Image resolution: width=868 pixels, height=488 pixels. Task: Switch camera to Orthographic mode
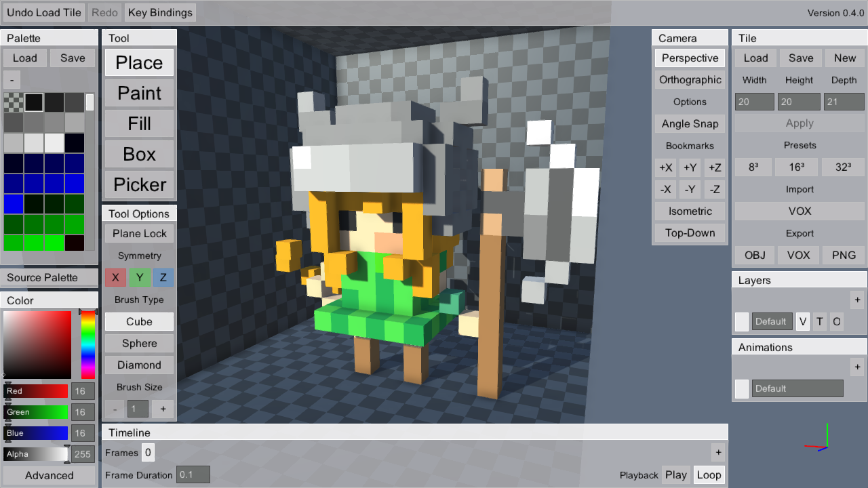[x=690, y=79]
